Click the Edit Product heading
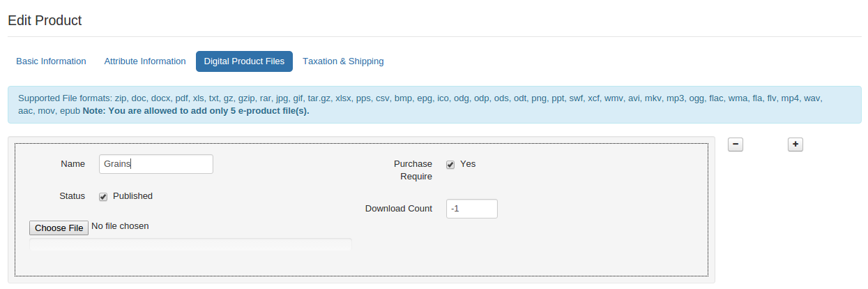 coord(45,20)
